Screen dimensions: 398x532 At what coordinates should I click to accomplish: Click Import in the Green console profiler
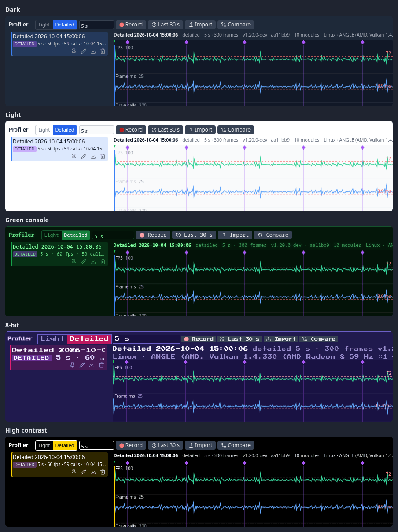[x=235, y=235]
